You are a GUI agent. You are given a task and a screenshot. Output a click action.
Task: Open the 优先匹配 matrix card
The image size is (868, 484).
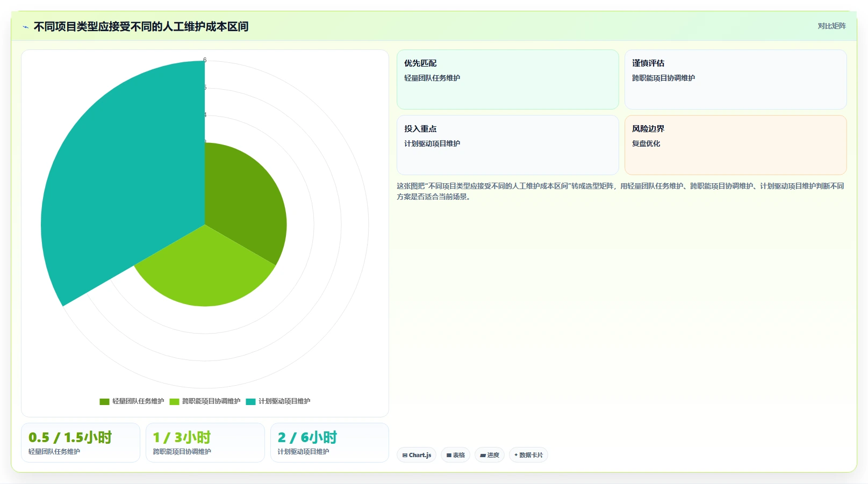[507, 80]
